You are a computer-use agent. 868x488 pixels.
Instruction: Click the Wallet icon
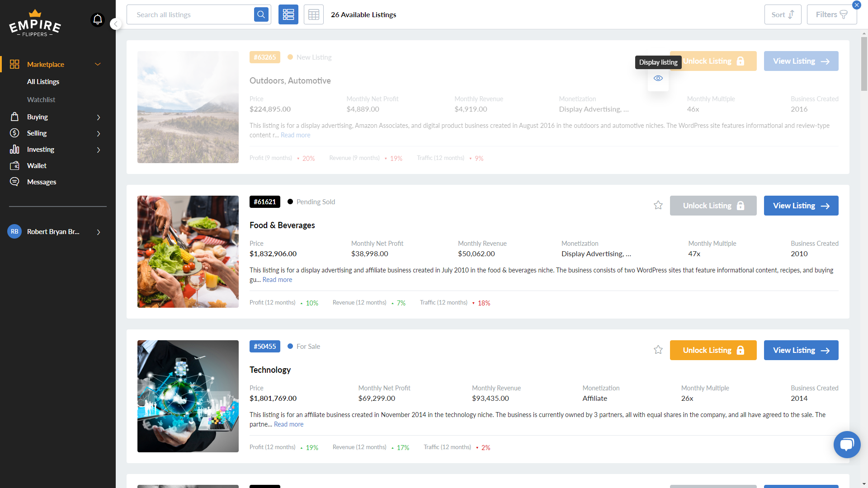tap(14, 165)
